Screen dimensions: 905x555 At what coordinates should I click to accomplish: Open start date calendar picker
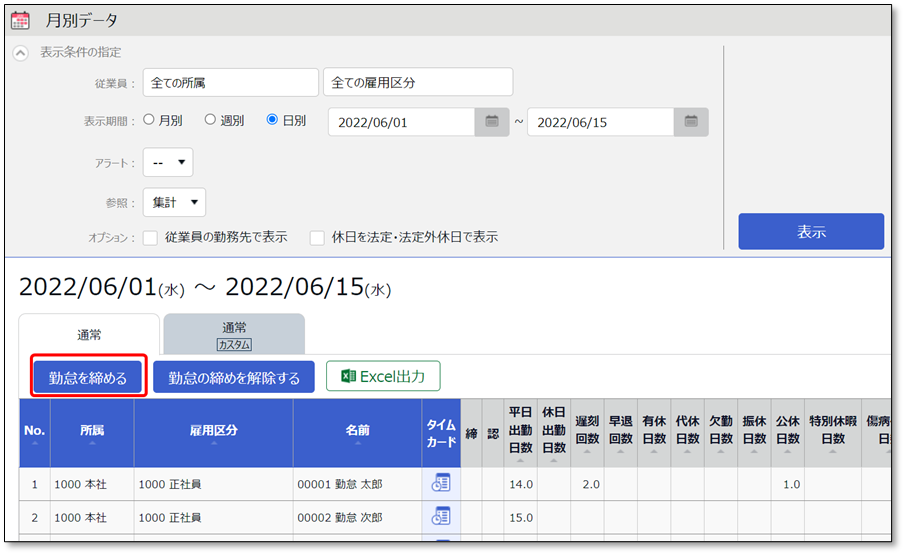pyautogui.click(x=491, y=122)
